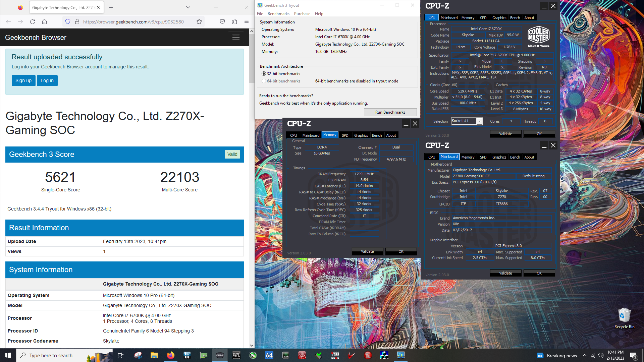This screenshot has width=644, height=362.
Task: Expand the Firefox list all tabs chevron
Action: tap(188, 7)
